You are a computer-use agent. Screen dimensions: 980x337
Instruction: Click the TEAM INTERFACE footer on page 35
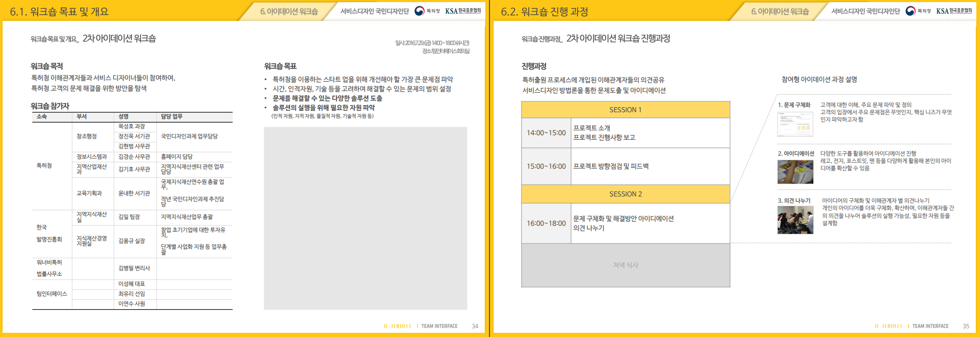pyautogui.click(x=930, y=326)
